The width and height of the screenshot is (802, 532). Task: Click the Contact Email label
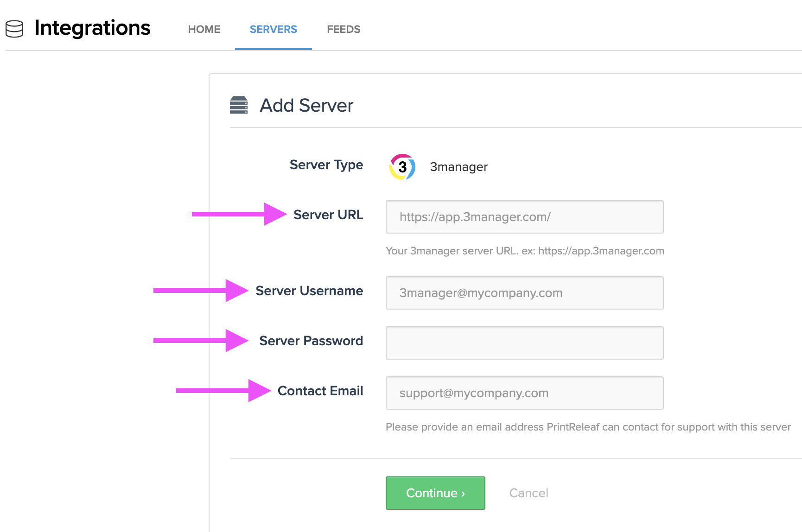320,391
